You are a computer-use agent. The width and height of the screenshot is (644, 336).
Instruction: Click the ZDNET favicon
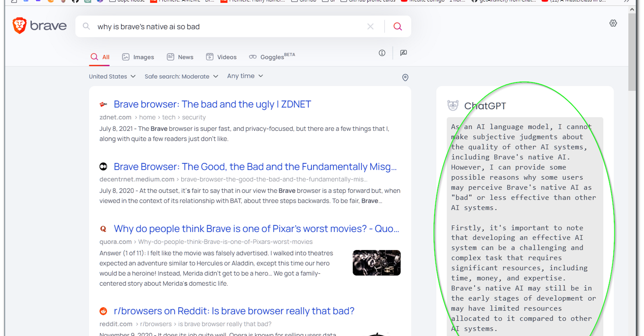(x=103, y=104)
